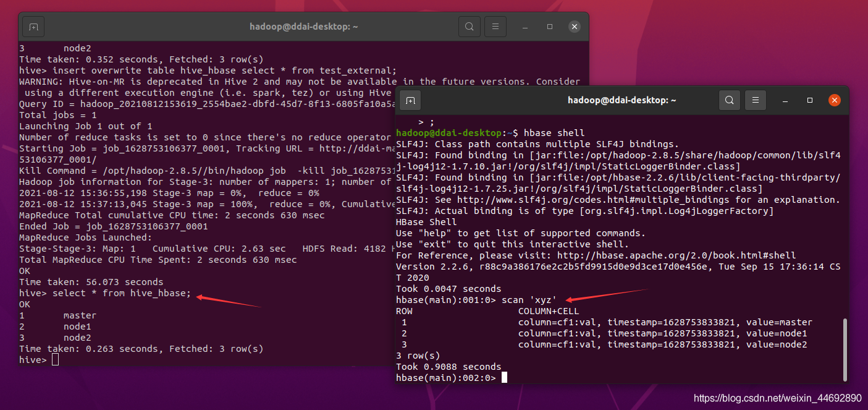Click the 'node1' row in hive query results
This screenshot has height=410, width=868.
pyautogui.click(x=56, y=327)
